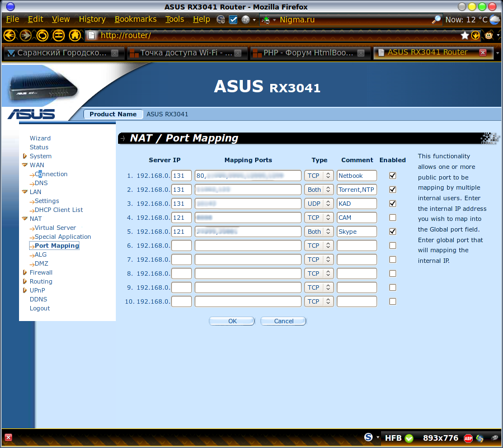The image size is (503, 448).
Task: Open the Nigma search engine icon
Action: pyautogui.click(x=266, y=20)
